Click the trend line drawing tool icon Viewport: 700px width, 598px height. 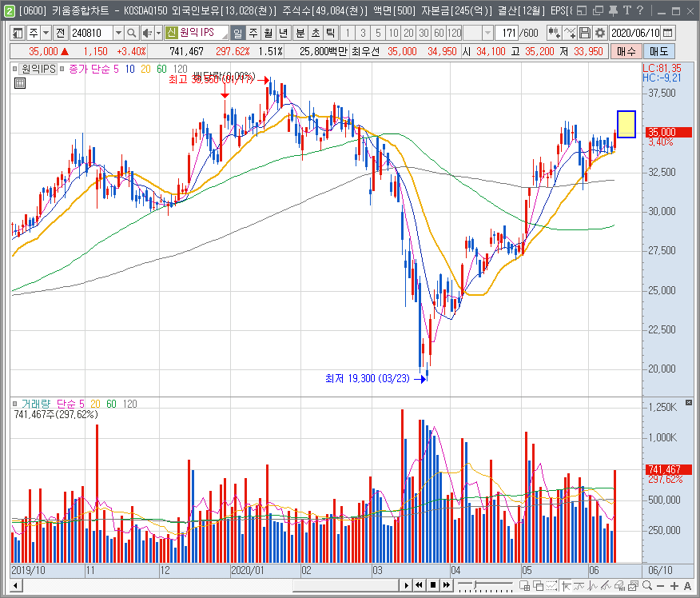606,585
